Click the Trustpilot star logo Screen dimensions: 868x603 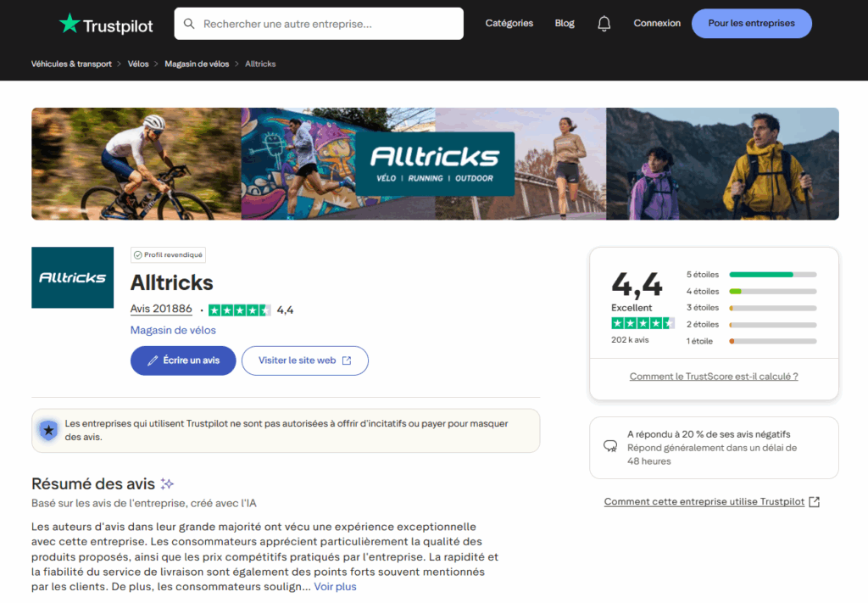point(70,24)
